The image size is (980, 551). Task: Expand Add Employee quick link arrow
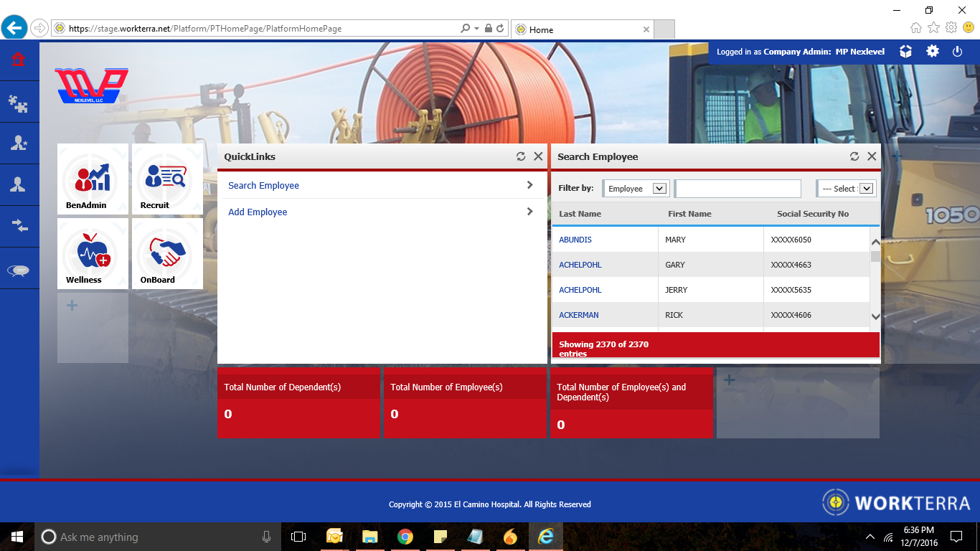click(529, 212)
